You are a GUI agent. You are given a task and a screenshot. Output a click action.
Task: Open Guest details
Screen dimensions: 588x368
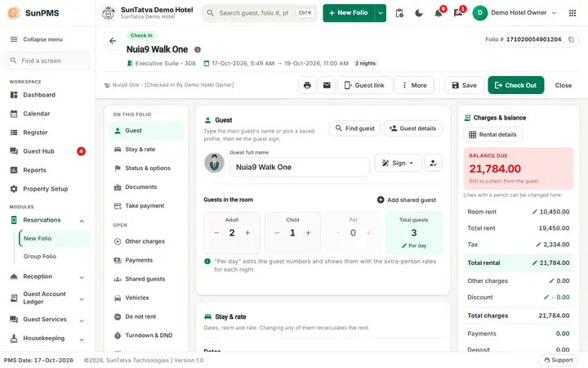[x=413, y=128]
